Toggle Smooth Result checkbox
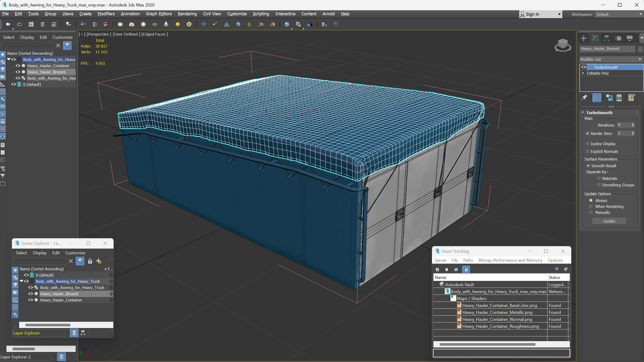This screenshot has width=644, height=362. tap(588, 166)
